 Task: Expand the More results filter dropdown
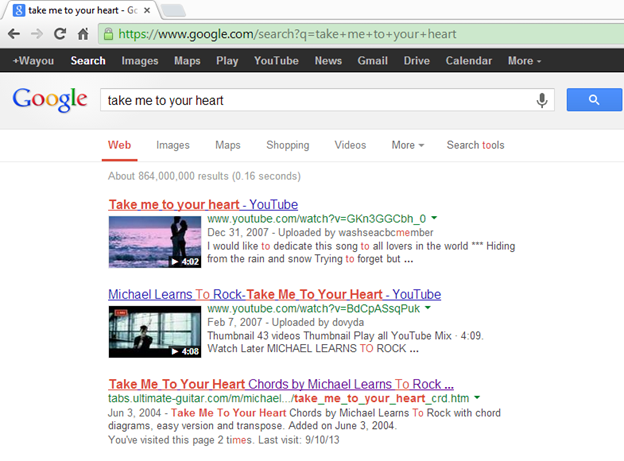click(408, 145)
